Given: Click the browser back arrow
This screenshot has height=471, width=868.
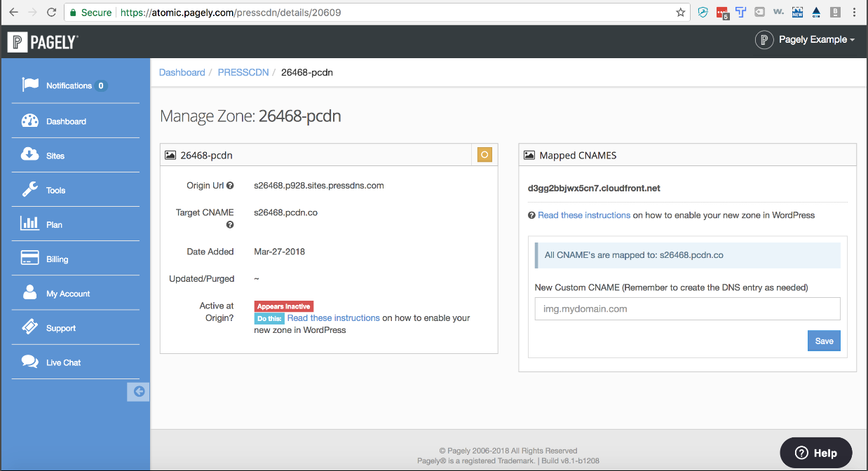Looking at the screenshot, I should [x=13, y=12].
